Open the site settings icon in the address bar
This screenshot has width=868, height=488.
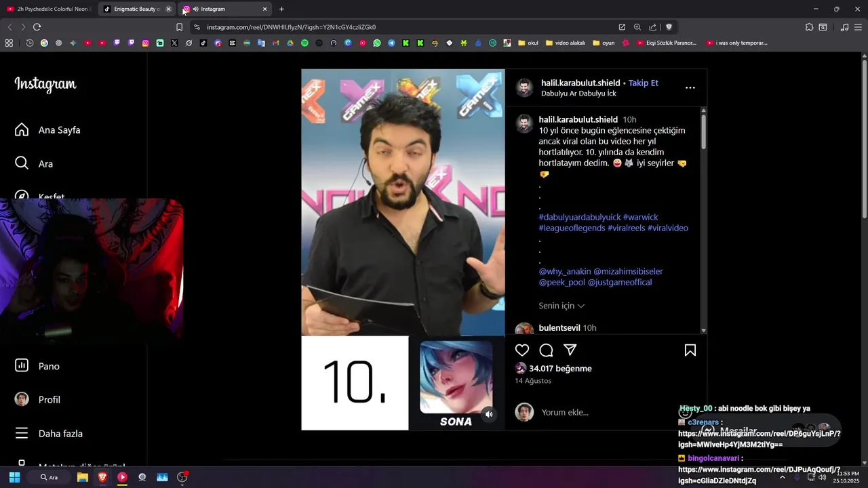197,27
